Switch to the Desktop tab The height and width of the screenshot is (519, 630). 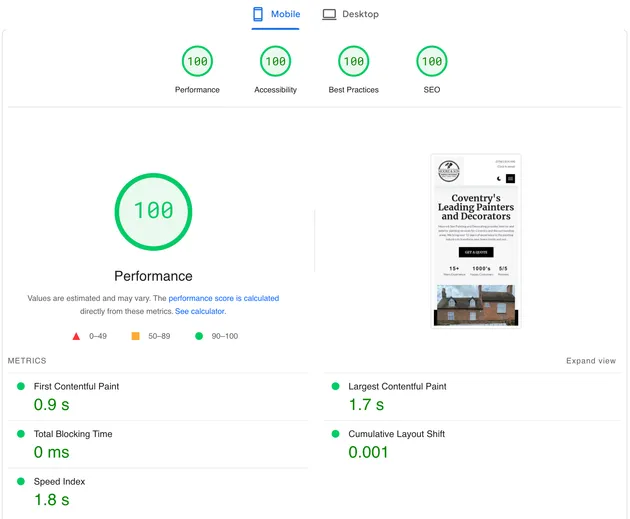pos(350,14)
